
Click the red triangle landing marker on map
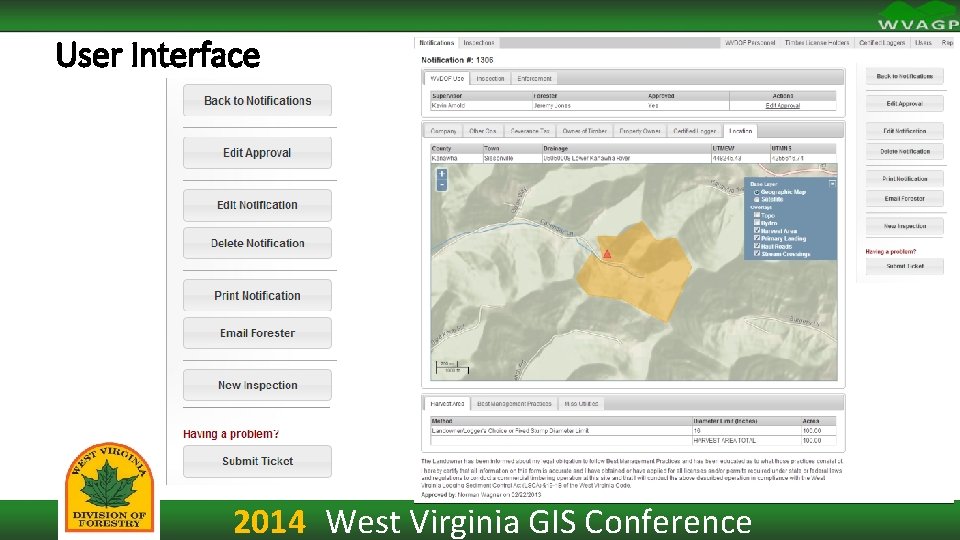pyautogui.click(x=607, y=253)
